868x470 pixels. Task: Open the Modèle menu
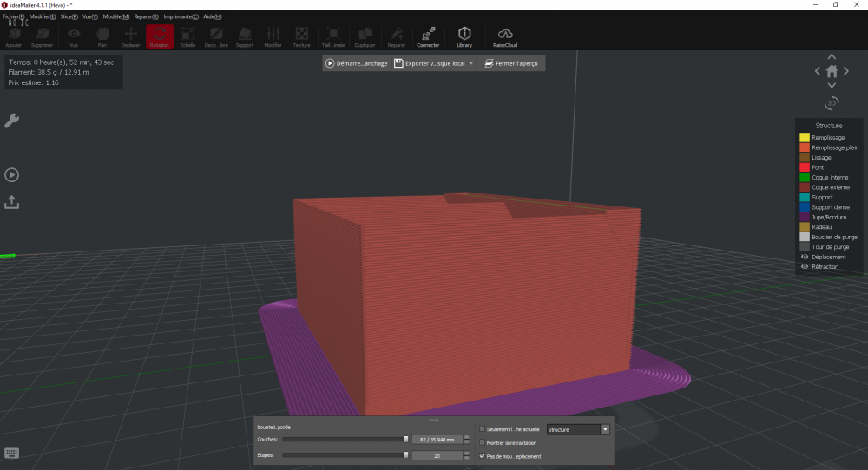[116, 16]
